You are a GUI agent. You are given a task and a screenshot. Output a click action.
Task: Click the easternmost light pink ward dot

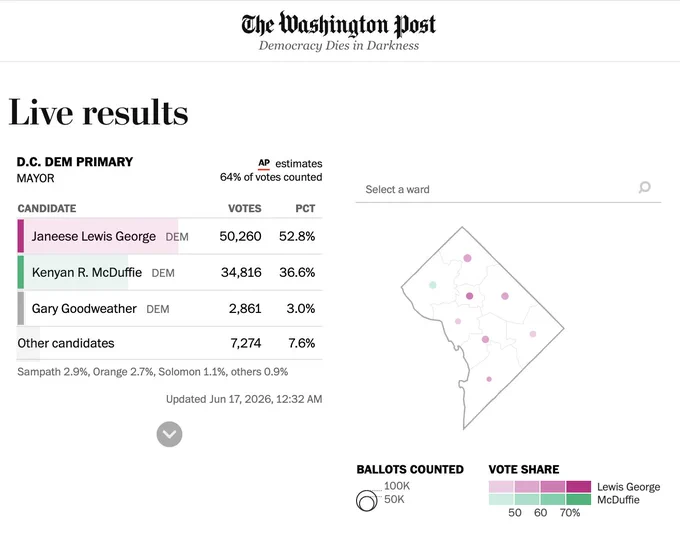click(533, 334)
